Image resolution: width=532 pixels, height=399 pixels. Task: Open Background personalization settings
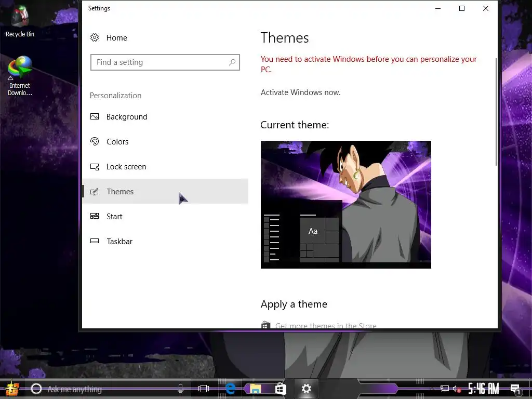pos(165,117)
